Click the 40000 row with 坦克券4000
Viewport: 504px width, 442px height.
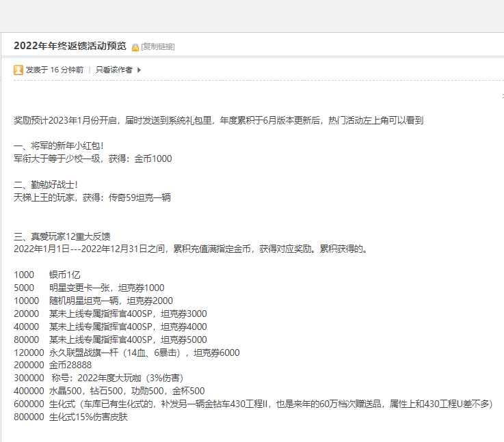[110, 327]
